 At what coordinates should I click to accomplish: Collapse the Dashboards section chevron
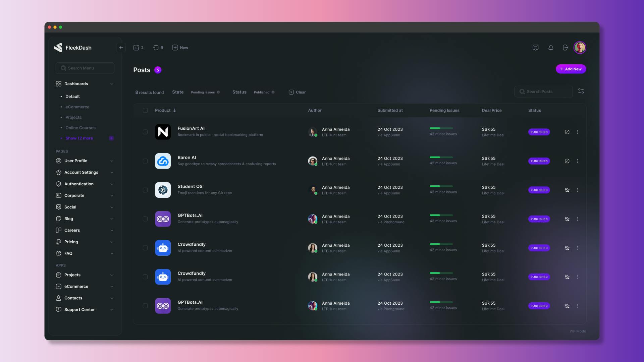click(x=112, y=84)
